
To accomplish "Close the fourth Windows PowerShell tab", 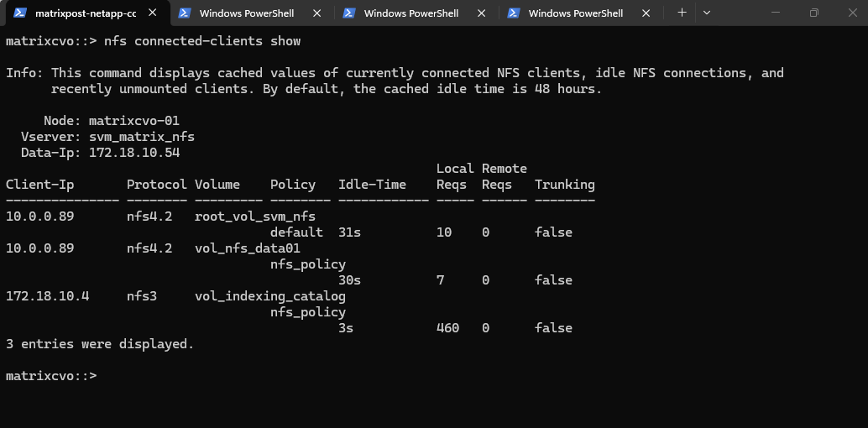I will (646, 13).
